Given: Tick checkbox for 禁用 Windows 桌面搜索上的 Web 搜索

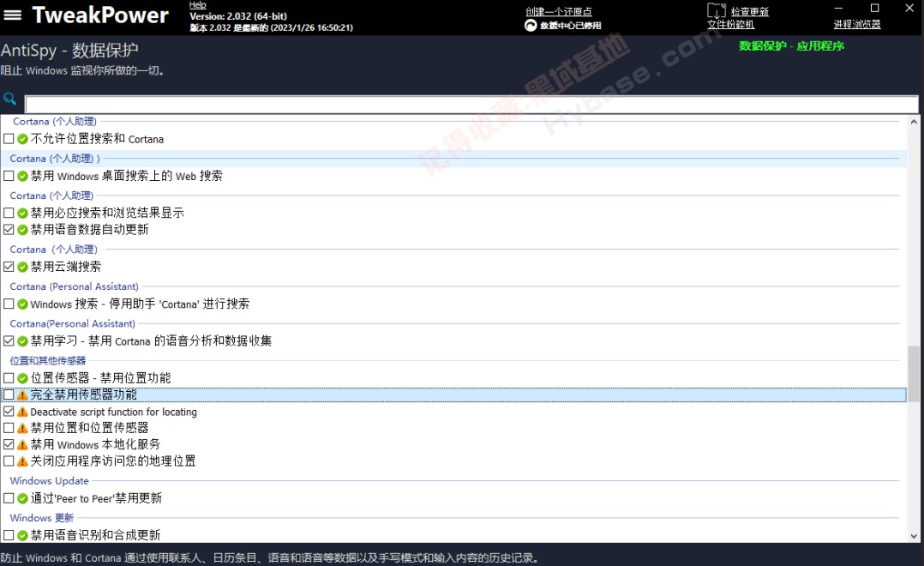Looking at the screenshot, I should (x=9, y=176).
